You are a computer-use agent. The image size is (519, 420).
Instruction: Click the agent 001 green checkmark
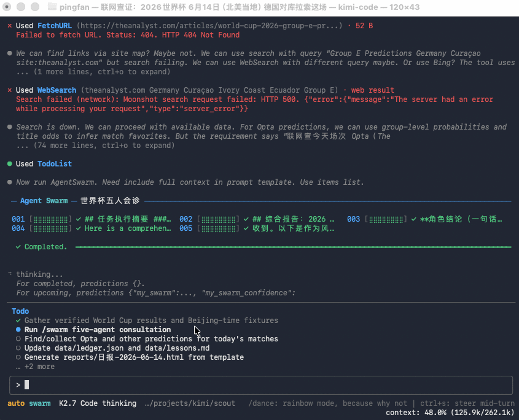coord(78,219)
